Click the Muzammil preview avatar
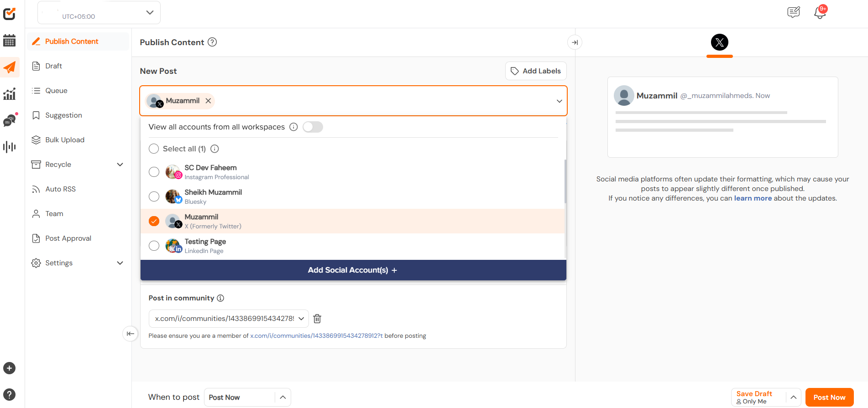Screen dimensions: 868x408 click(x=624, y=96)
